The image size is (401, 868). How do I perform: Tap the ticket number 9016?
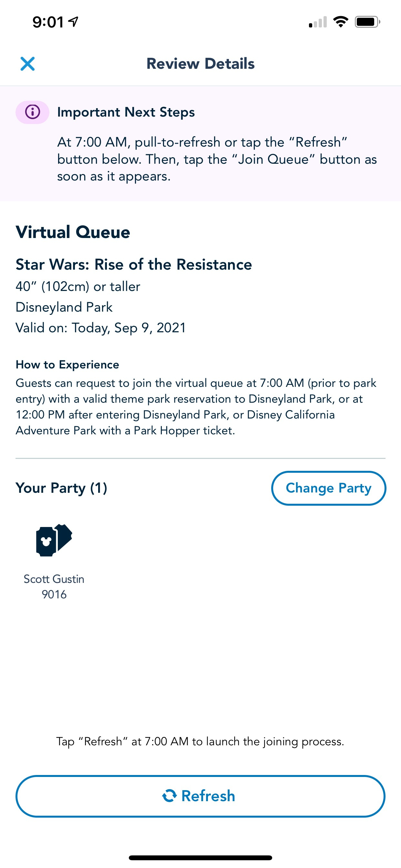[x=54, y=594]
